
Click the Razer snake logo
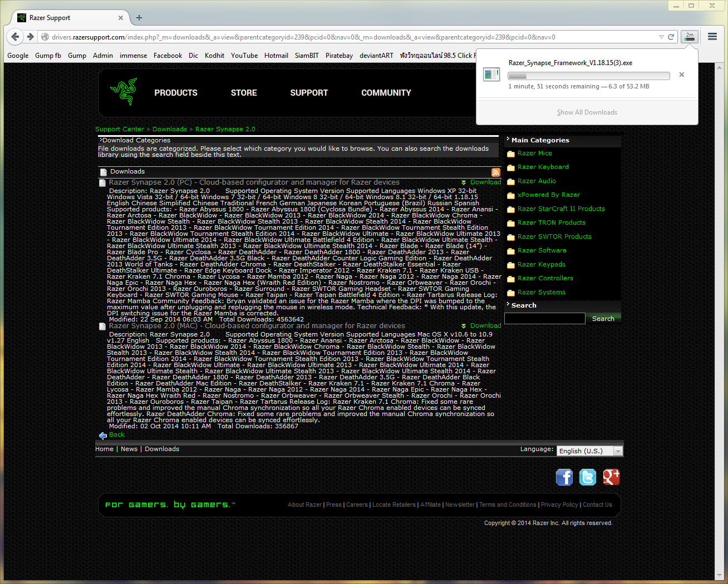[124, 92]
